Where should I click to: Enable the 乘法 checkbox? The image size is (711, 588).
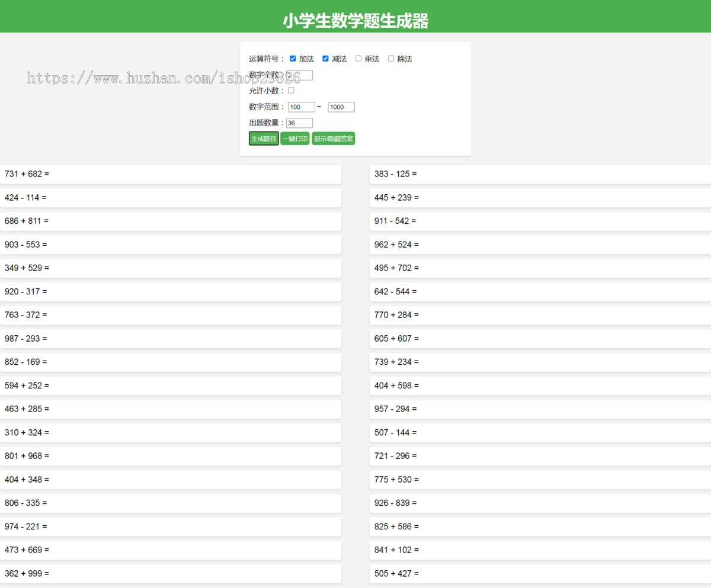tap(358, 59)
